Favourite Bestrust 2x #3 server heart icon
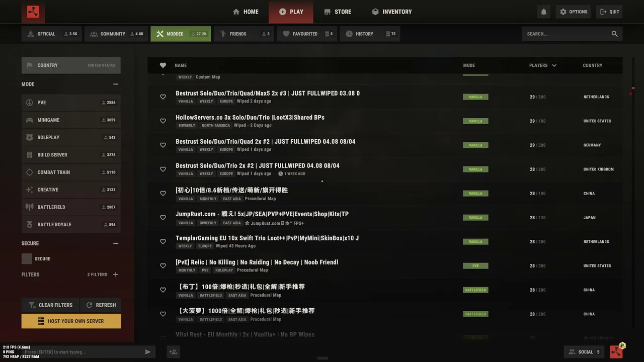The height and width of the screenshot is (362, 644). point(163,97)
